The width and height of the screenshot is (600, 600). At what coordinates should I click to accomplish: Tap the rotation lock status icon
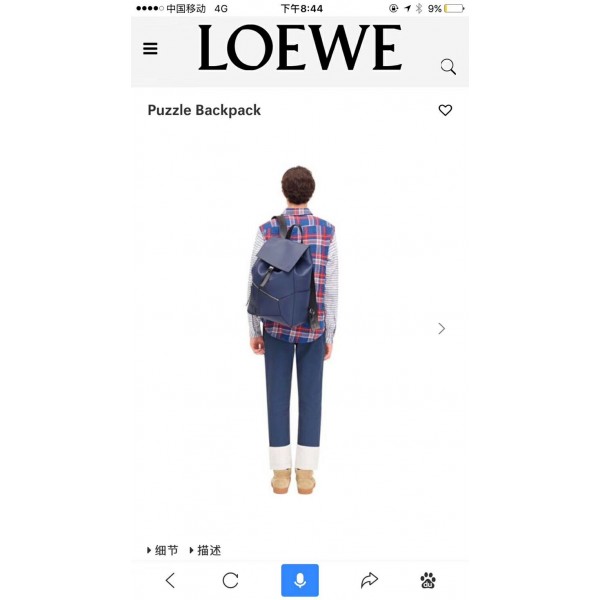coord(393,8)
